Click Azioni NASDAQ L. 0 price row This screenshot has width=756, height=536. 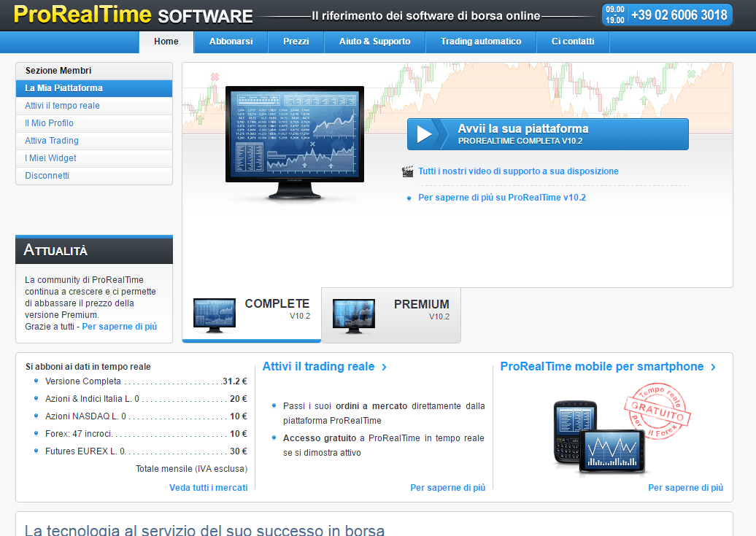pyautogui.click(x=141, y=416)
